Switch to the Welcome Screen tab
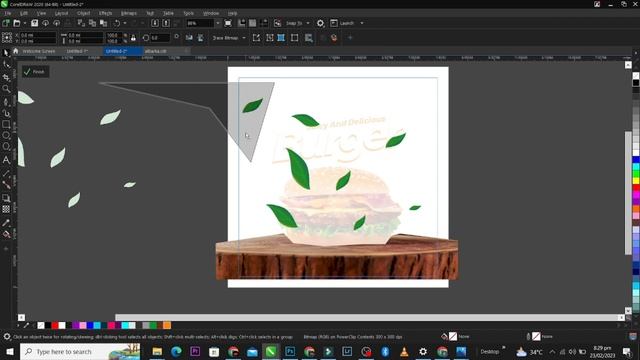640x360 pixels. point(39,51)
